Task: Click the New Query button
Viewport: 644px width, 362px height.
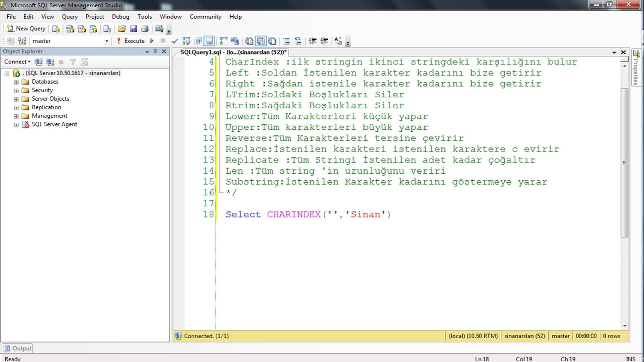Action: (26, 29)
